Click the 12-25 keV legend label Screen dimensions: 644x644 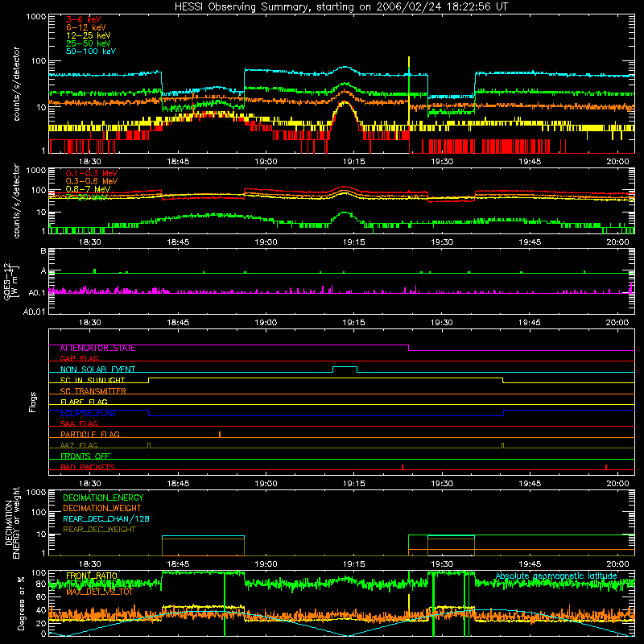(88, 35)
